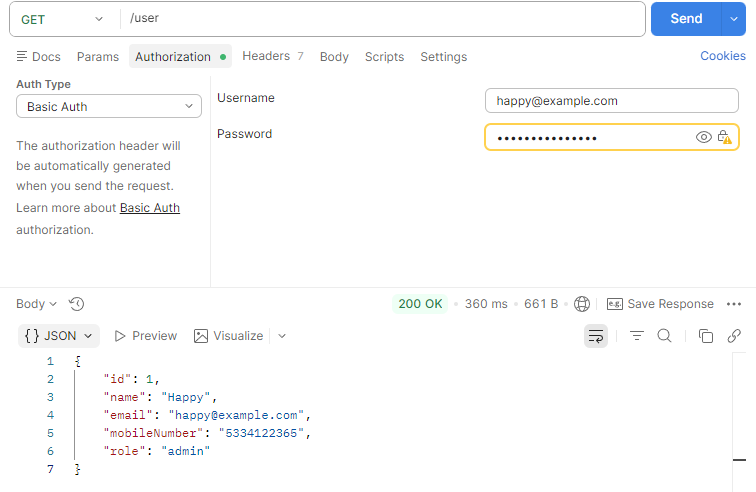Viewport: 756px width, 492px height.
Task: Open the Headers tab
Action: click(272, 56)
